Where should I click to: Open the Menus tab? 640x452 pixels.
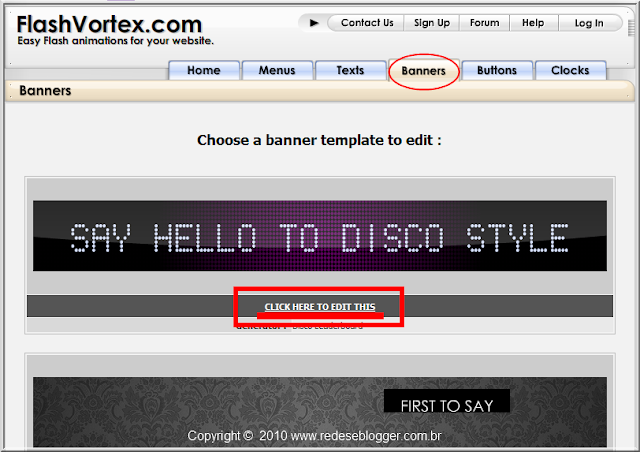(x=277, y=70)
